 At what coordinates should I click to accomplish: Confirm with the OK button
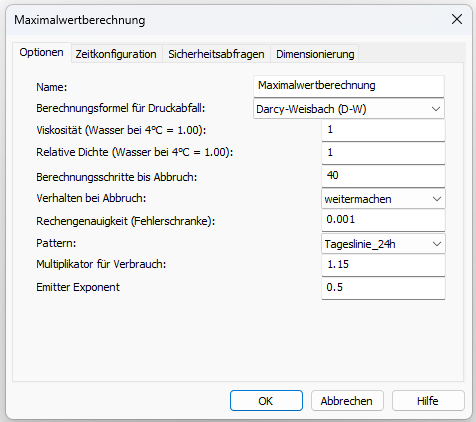[x=266, y=401]
